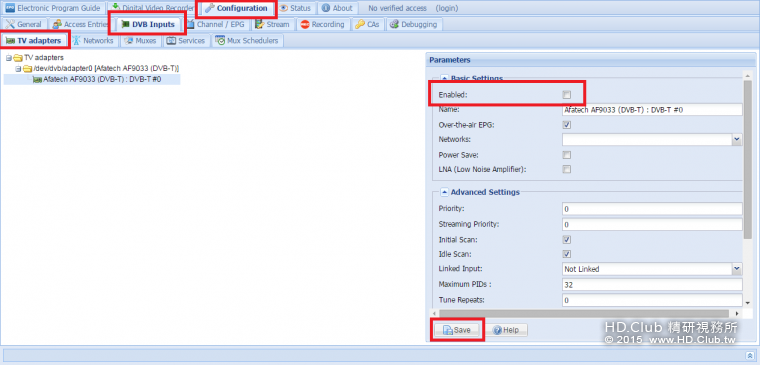Collapse the Advanced Settings section

tap(444, 192)
